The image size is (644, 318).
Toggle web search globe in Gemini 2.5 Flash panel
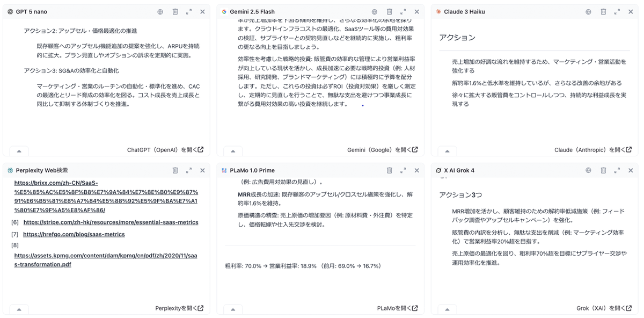375,11
